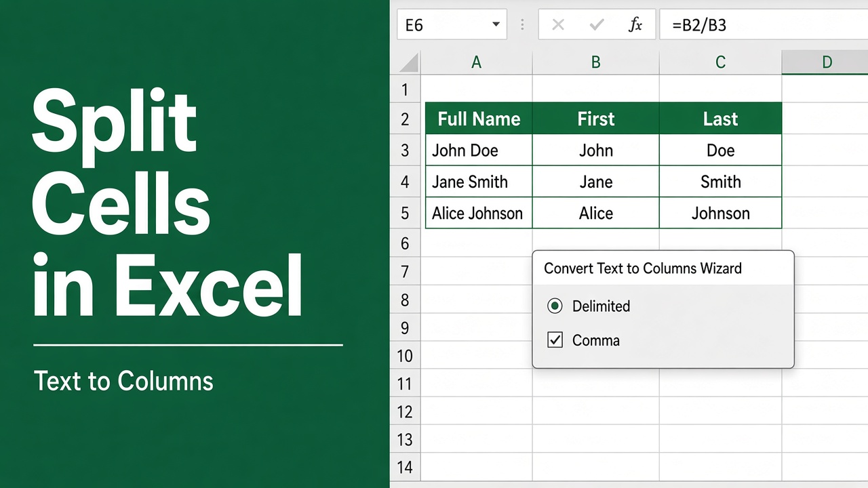
Task: Select column A header
Action: pyautogui.click(x=477, y=62)
